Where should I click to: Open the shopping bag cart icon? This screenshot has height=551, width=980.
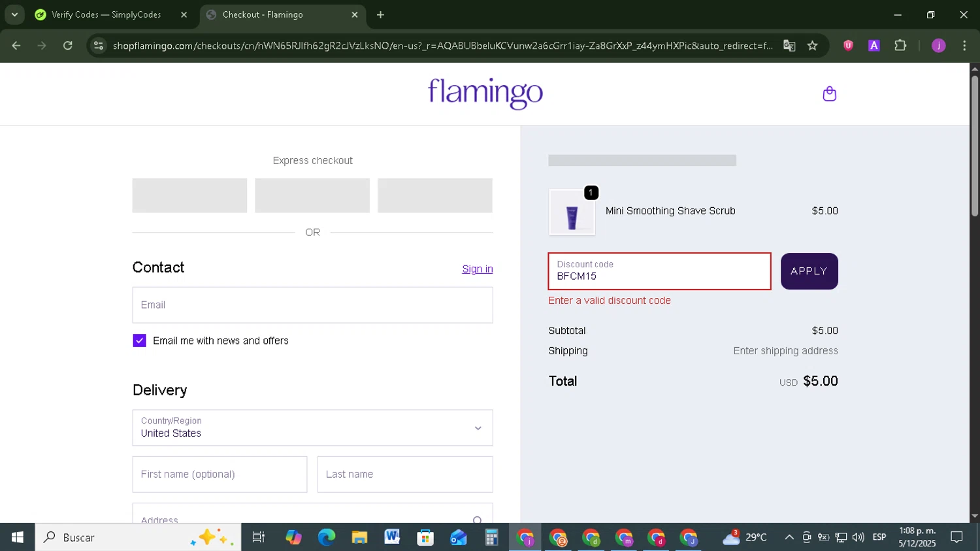[829, 94]
